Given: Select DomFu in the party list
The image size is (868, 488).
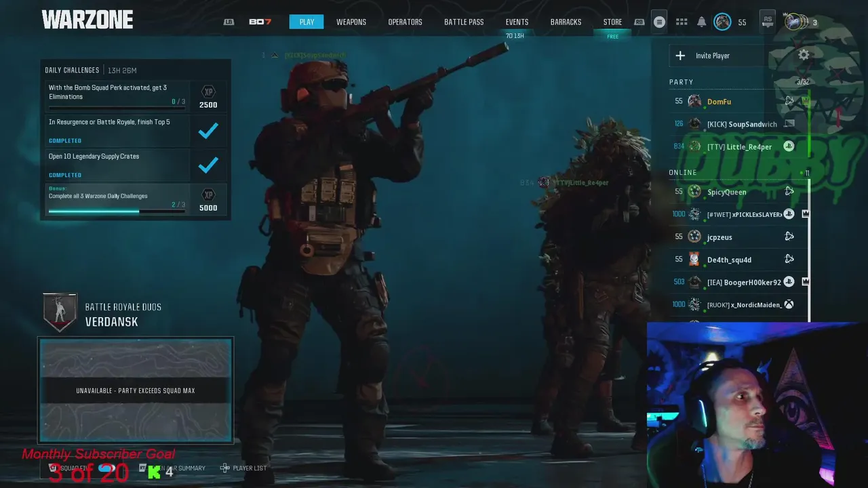Looking at the screenshot, I should pyautogui.click(x=737, y=102).
